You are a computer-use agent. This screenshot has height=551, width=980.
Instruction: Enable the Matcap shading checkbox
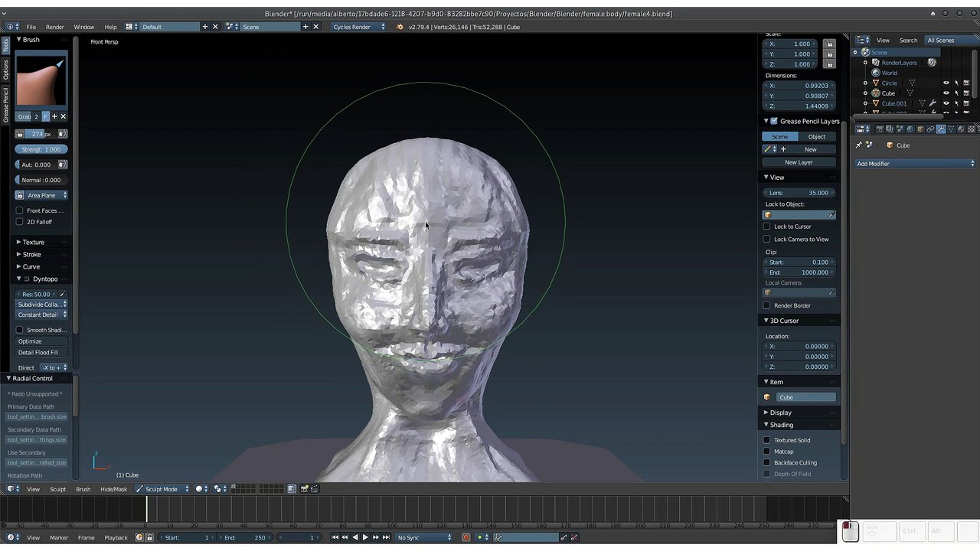click(x=767, y=452)
